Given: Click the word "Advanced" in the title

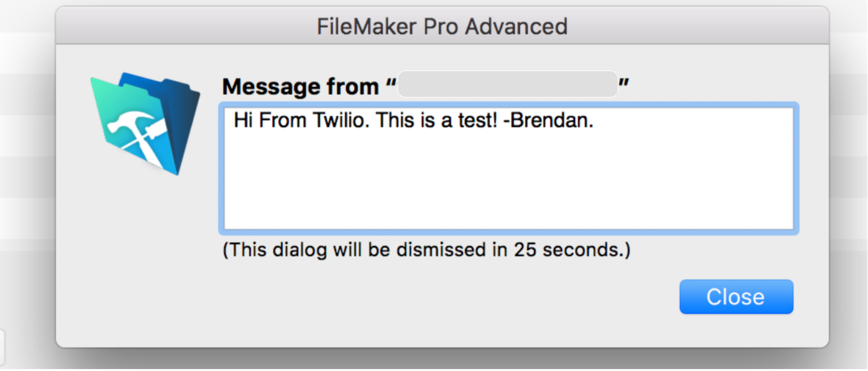Looking at the screenshot, I should (x=516, y=26).
